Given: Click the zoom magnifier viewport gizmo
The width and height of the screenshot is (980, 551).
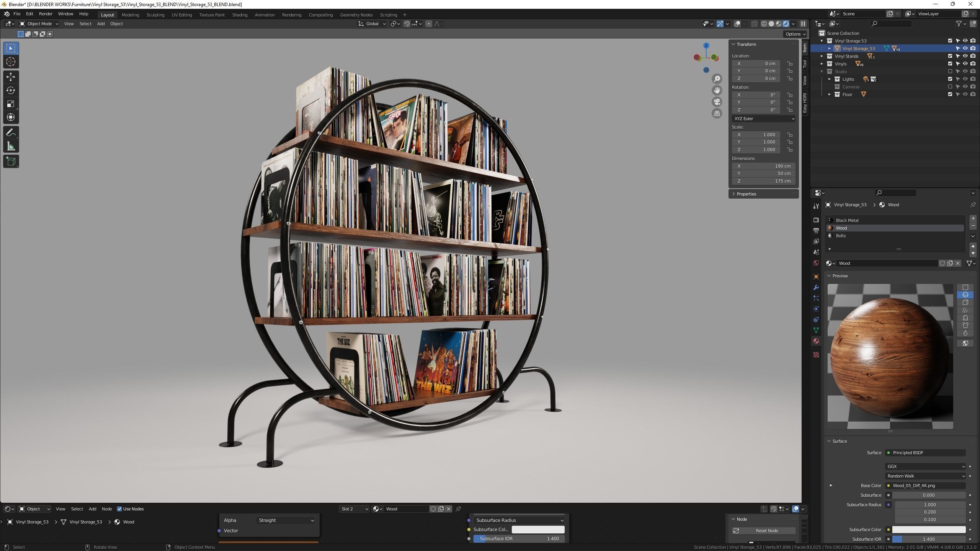Looking at the screenshot, I should (x=717, y=79).
